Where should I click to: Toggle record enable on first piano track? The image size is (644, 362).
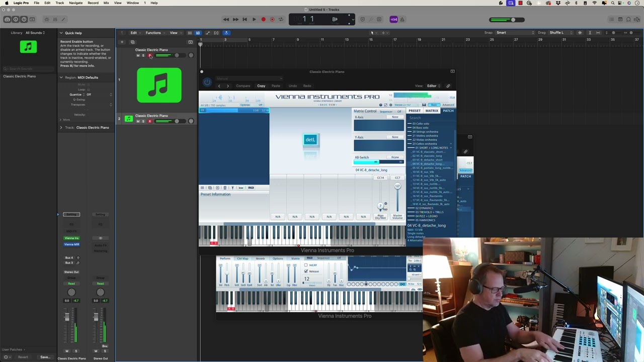click(x=149, y=55)
